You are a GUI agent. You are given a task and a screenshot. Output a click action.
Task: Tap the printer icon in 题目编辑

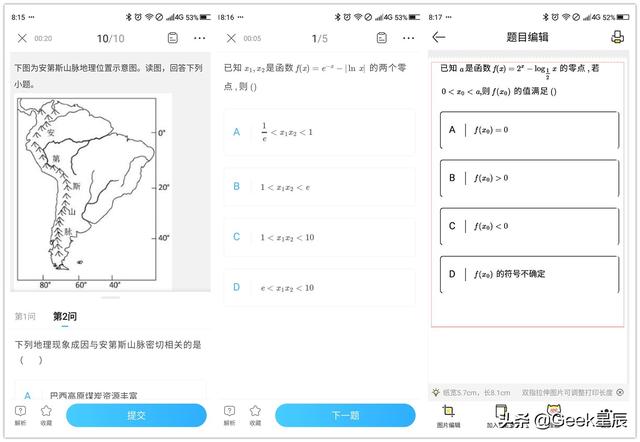618,37
